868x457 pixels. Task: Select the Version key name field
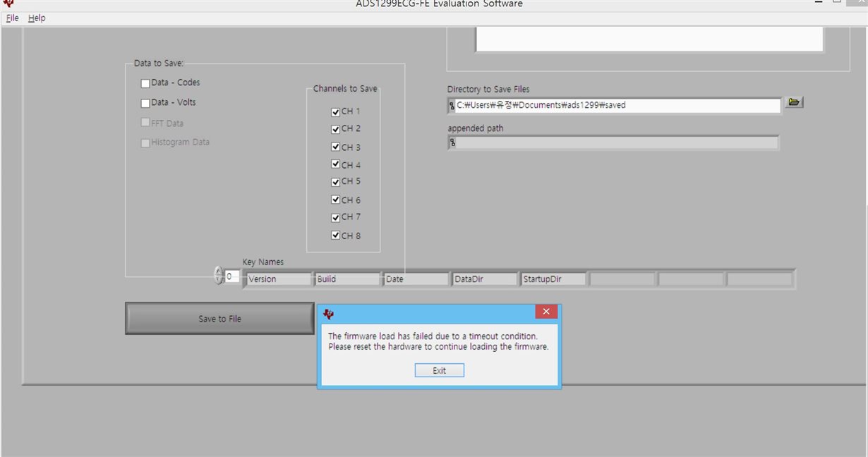coord(279,279)
